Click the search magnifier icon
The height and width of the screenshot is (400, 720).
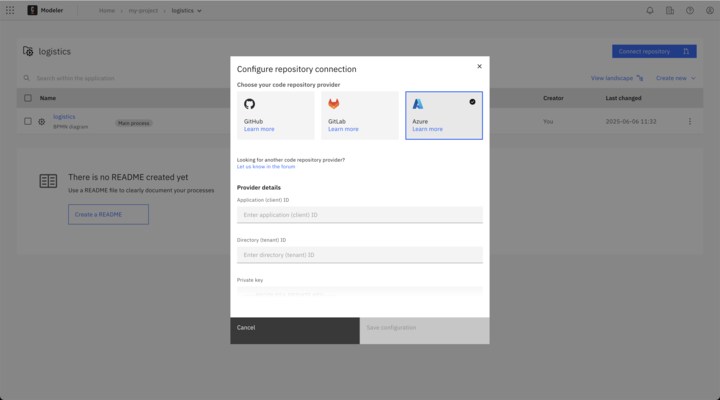point(27,78)
